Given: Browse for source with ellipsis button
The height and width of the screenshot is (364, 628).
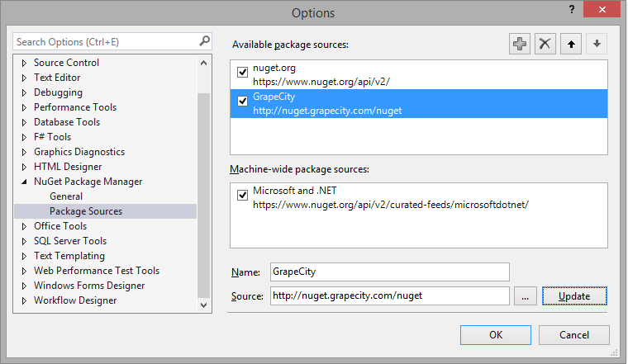Looking at the screenshot, I should point(526,295).
